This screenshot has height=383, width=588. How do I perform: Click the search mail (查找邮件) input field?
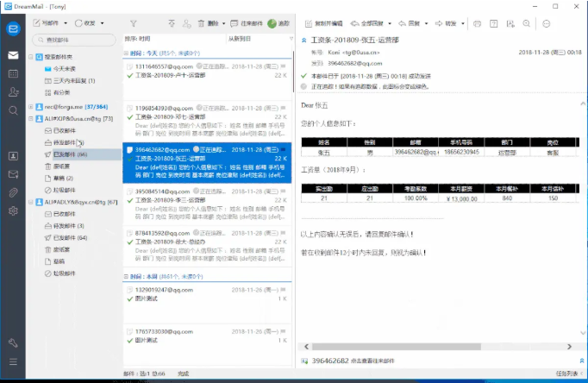pyautogui.click(x=74, y=40)
